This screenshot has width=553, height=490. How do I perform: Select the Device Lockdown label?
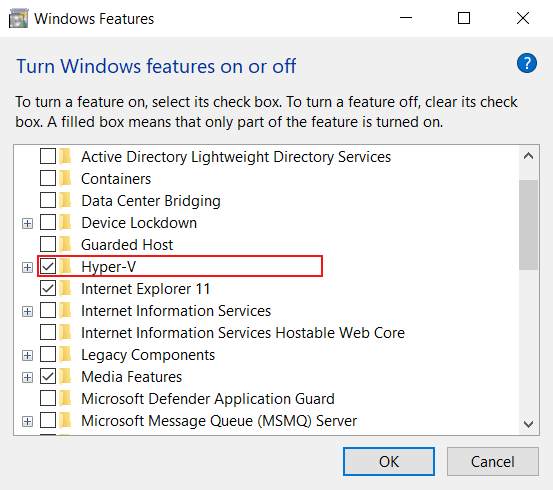[x=139, y=223]
